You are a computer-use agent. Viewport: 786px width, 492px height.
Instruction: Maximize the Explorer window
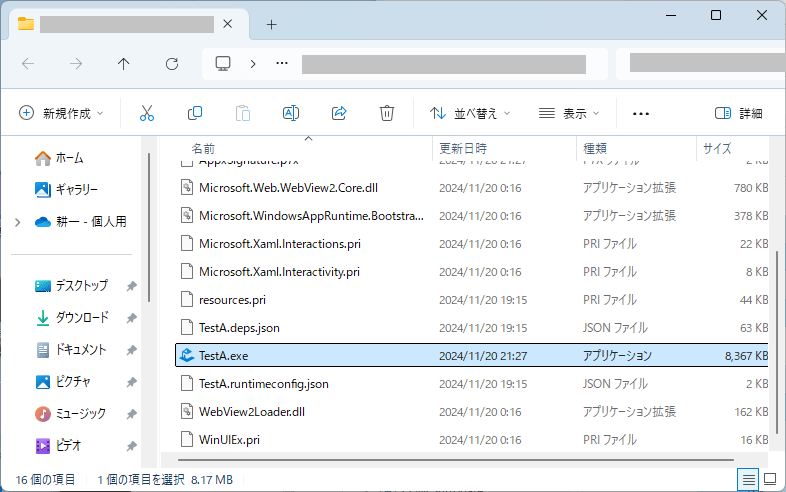[x=716, y=15]
